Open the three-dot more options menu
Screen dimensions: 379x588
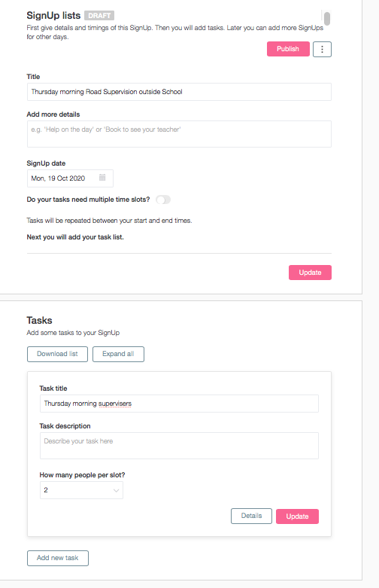(x=322, y=49)
